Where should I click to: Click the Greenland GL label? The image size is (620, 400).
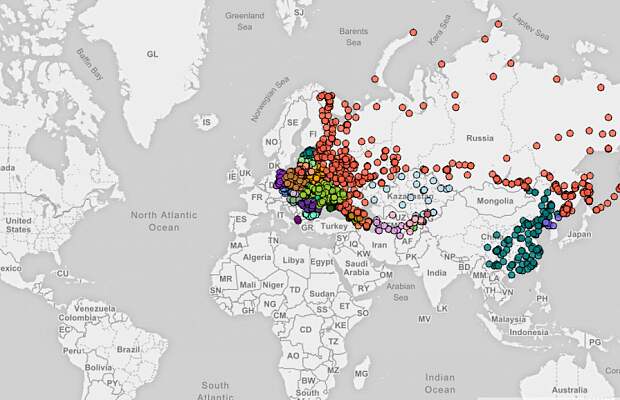(152, 54)
